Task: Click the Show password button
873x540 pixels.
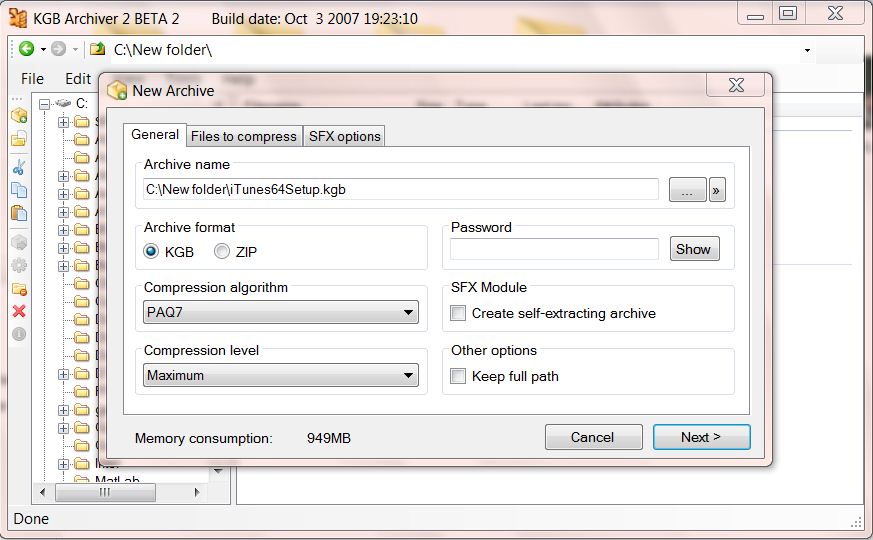Action: tap(694, 249)
